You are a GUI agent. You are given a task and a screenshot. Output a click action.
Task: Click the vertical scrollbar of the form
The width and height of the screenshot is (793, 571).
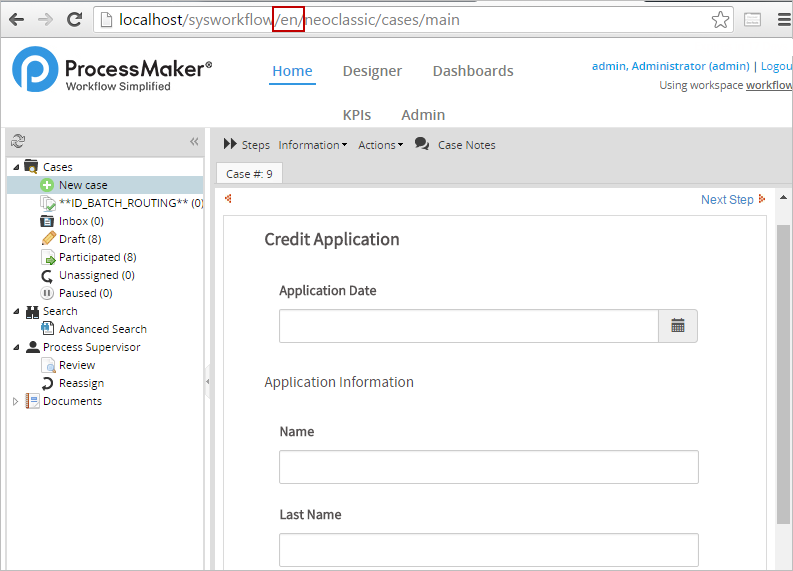coord(783,370)
